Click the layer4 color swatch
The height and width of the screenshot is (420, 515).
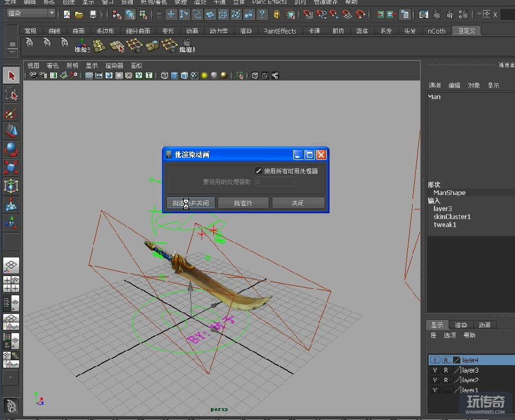click(457, 360)
